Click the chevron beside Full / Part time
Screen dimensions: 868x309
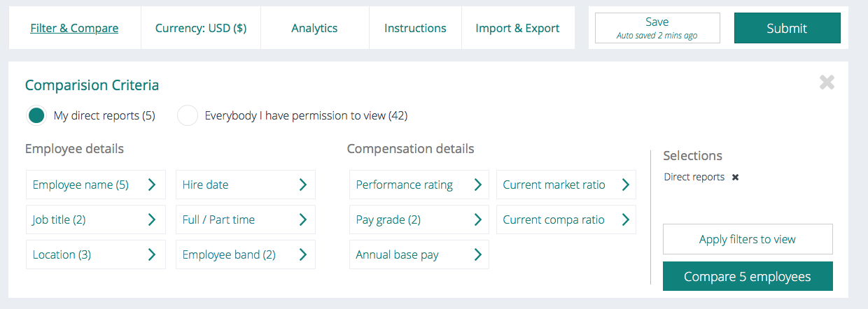pos(302,220)
